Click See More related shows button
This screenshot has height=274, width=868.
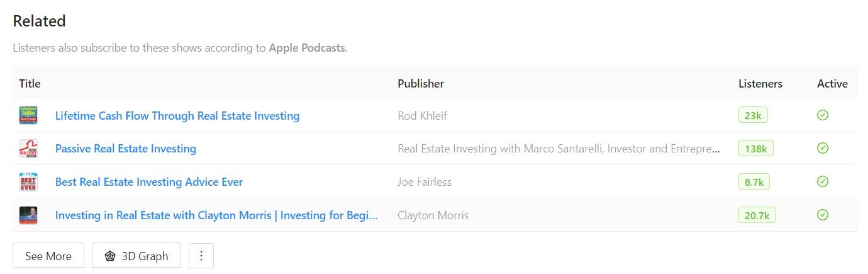coord(48,256)
